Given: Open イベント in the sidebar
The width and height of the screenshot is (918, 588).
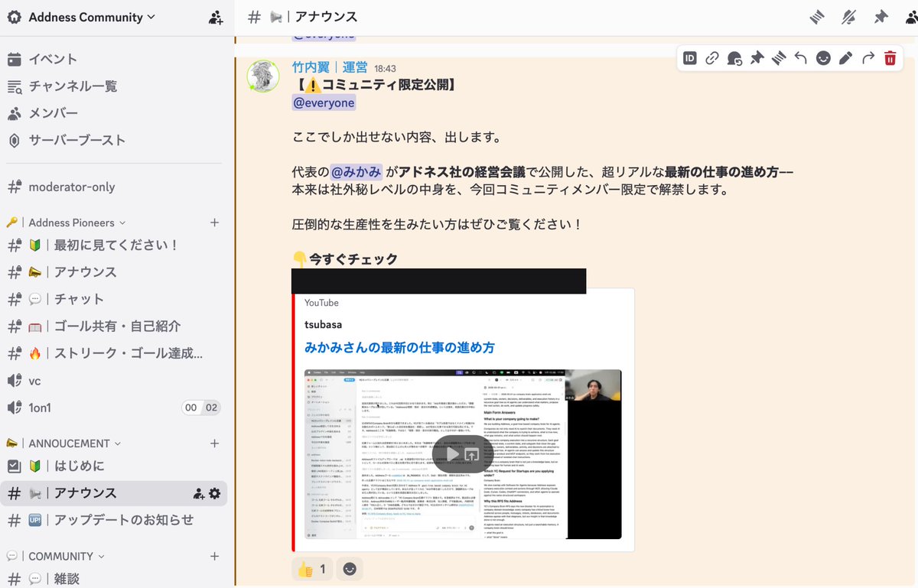Looking at the screenshot, I should 115,59.
